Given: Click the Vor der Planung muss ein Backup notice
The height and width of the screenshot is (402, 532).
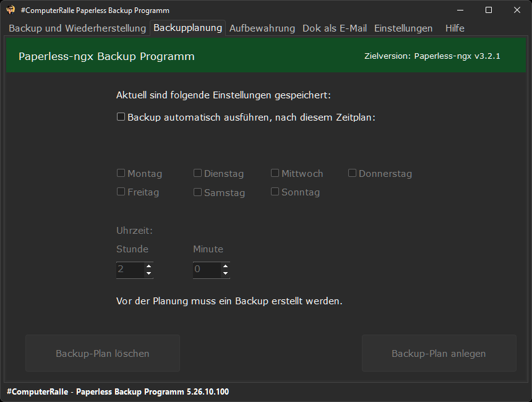Looking at the screenshot, I should [230, 301].
